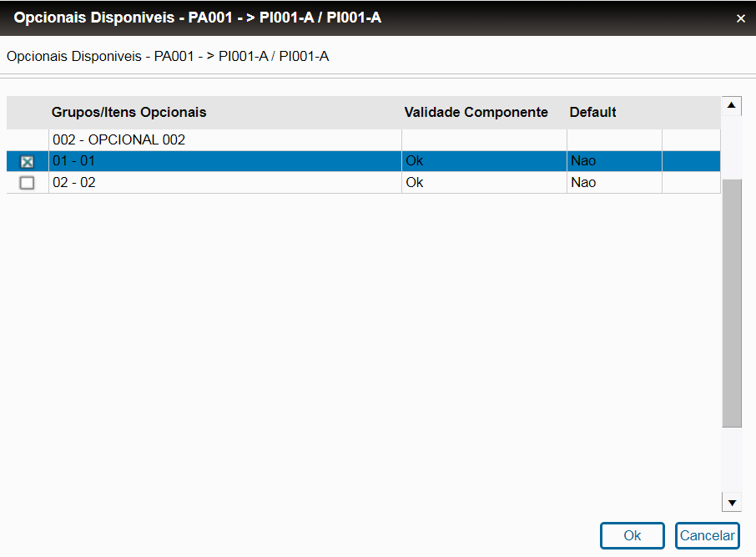Click the dialog title bar text

[197, 18]
